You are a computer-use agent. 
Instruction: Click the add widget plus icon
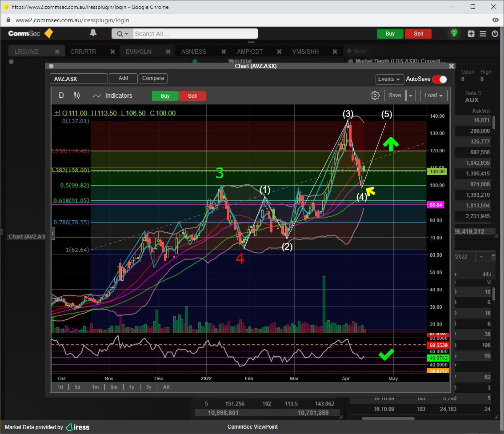[471, 34]
